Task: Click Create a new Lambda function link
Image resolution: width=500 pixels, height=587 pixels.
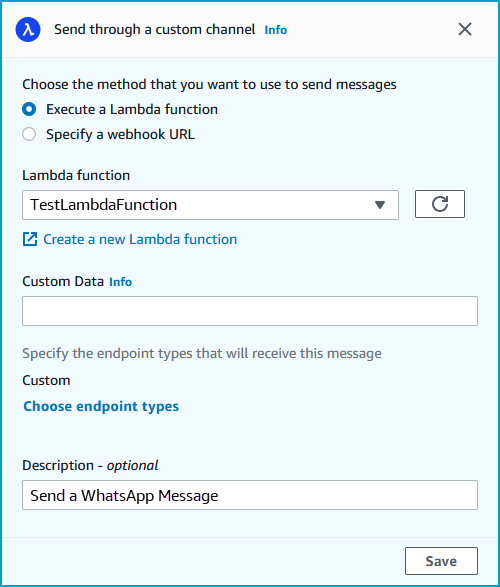Action: [140, 239]
